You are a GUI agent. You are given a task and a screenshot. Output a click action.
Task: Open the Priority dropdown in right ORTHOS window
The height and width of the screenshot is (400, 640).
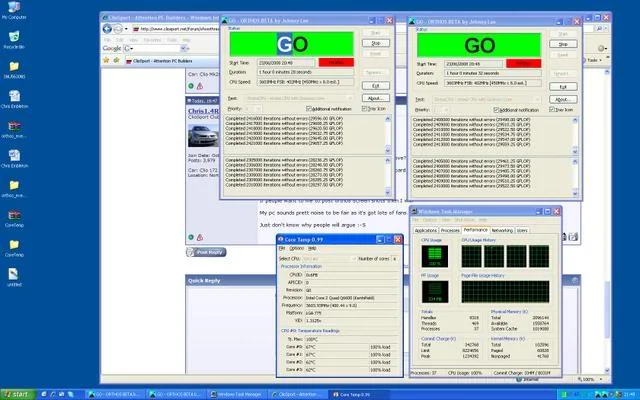[x=445, y=110]
